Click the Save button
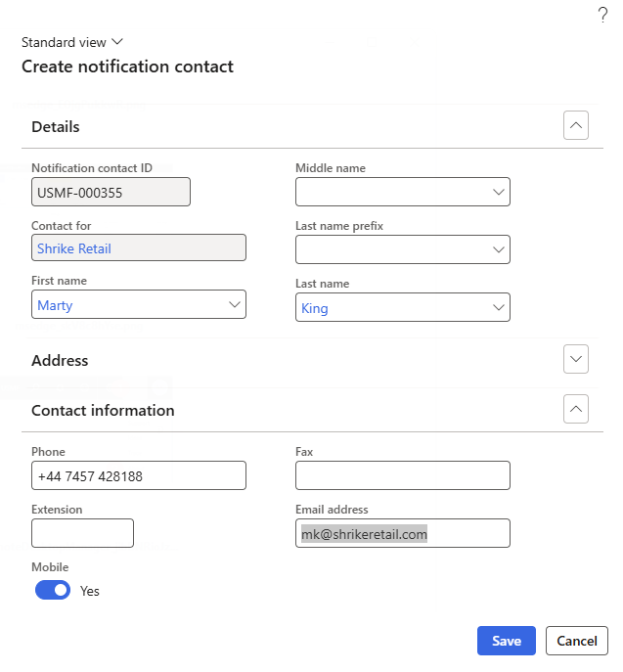623x672 pixels. [506, 641]
